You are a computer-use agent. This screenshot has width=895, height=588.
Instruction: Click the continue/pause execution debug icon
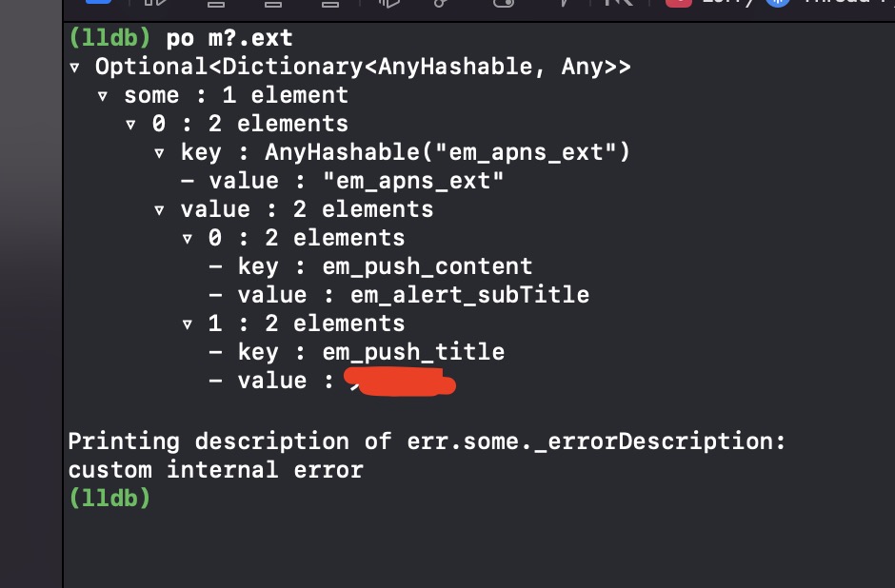click(156, 3)
